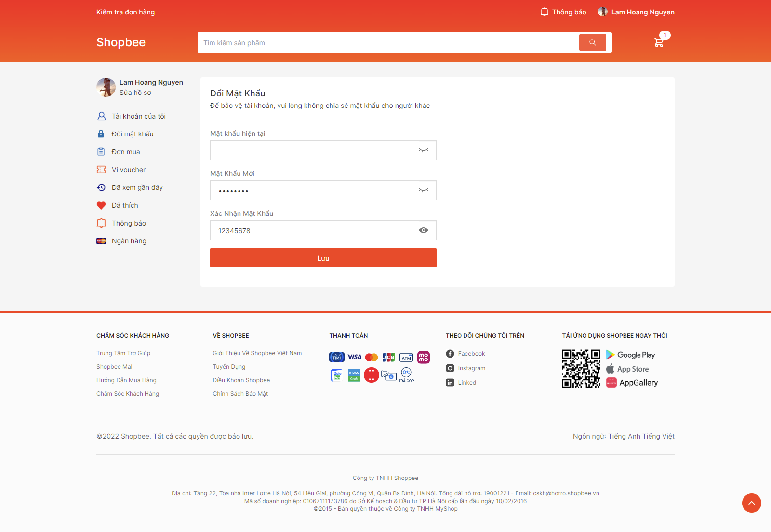Open Hướng Dẫn Mua Hàng link
The height and width of the screenshot is (532, 771).
tap(126, 380)
